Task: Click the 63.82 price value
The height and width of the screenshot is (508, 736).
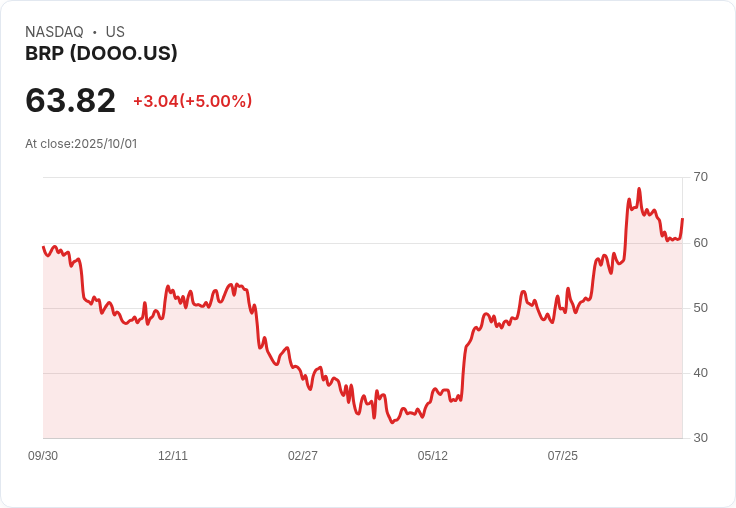Action: pyautogui.click(x=70, y=100)
